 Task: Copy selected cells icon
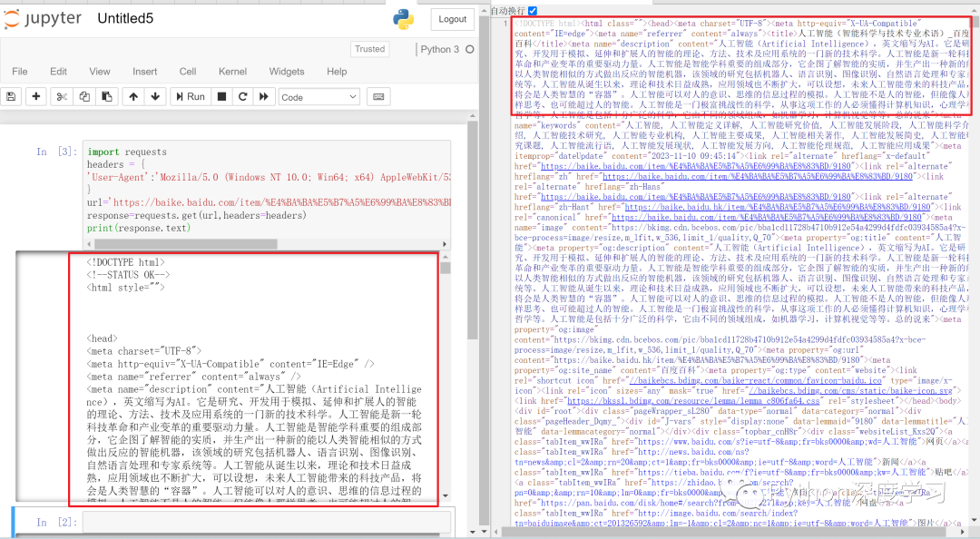[84, 97]
